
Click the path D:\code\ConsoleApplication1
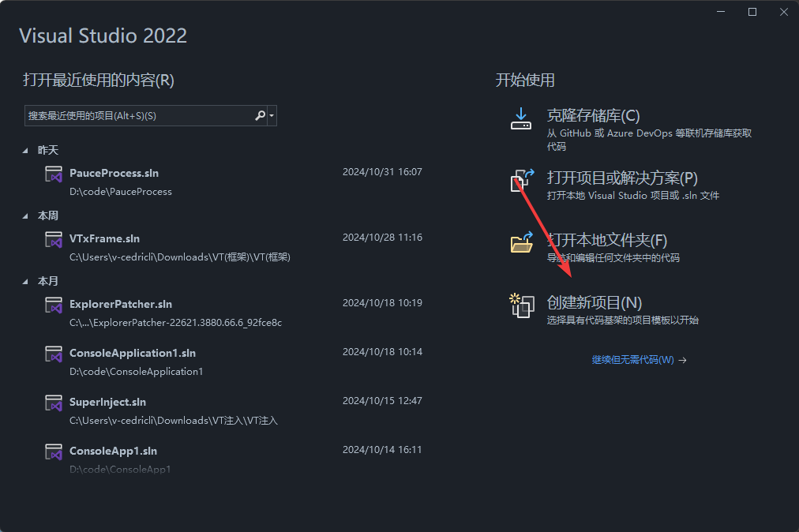[136, 372]
